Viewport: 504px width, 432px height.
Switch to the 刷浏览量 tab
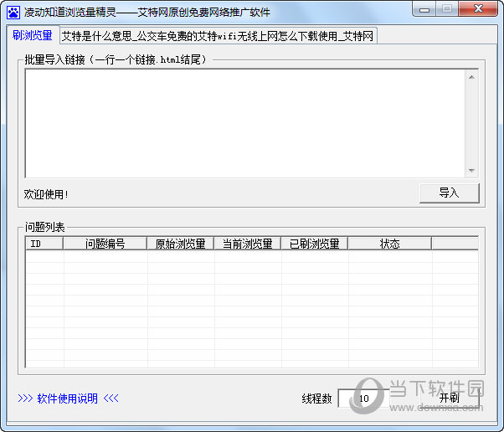(32, 35)
